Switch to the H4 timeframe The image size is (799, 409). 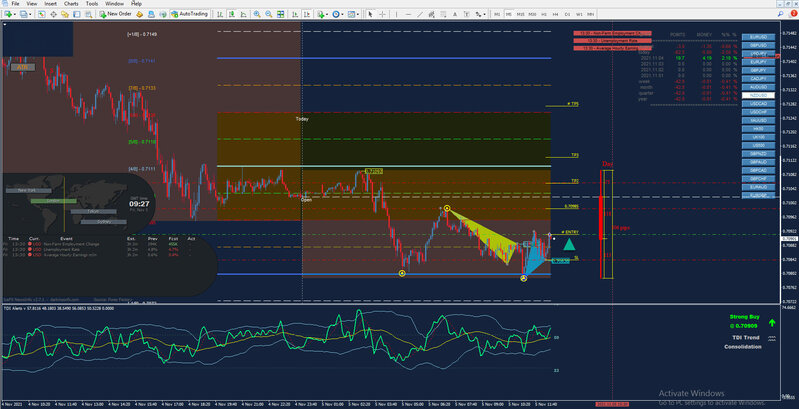click(x=555, y=14)
